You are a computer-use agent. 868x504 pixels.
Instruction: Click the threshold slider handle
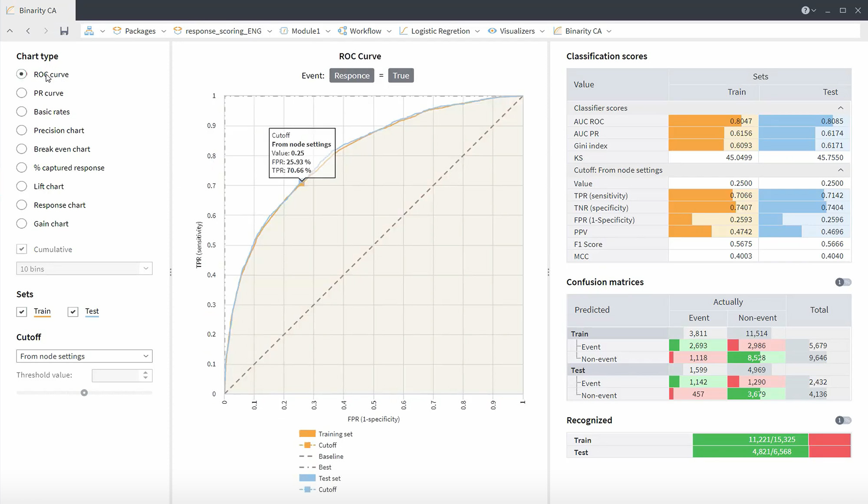84,393
